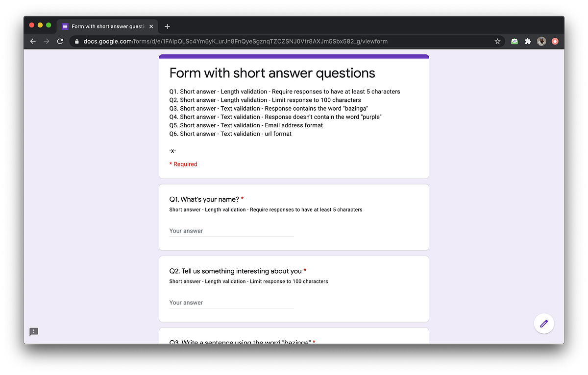Click the Q1 'Your answer' field

[x=230, y=231]
